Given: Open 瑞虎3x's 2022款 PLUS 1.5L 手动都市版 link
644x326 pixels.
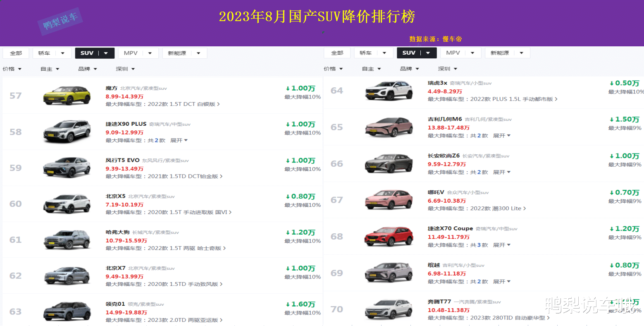Looking at the screenshot, I should (514, 99).
